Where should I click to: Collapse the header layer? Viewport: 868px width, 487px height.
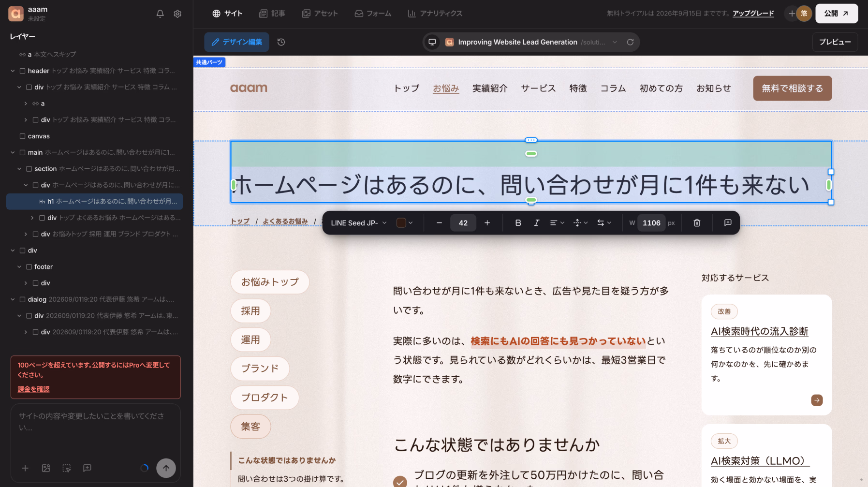point(13,71)
